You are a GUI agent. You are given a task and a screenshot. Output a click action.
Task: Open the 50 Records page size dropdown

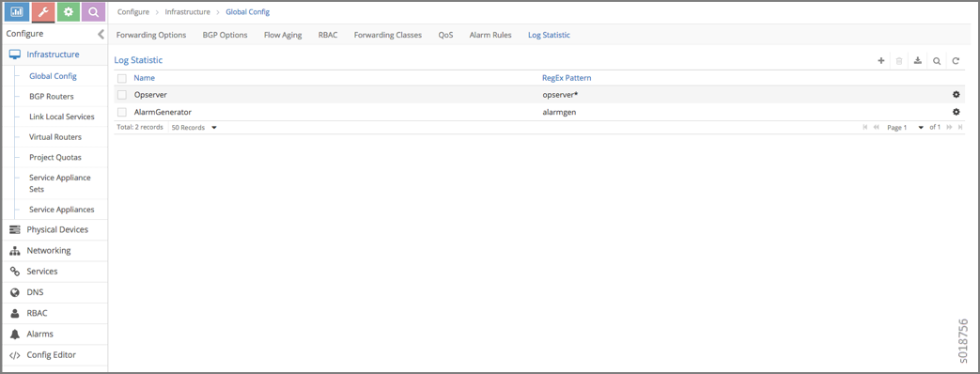pyautogui.click(x=194, y=127)
